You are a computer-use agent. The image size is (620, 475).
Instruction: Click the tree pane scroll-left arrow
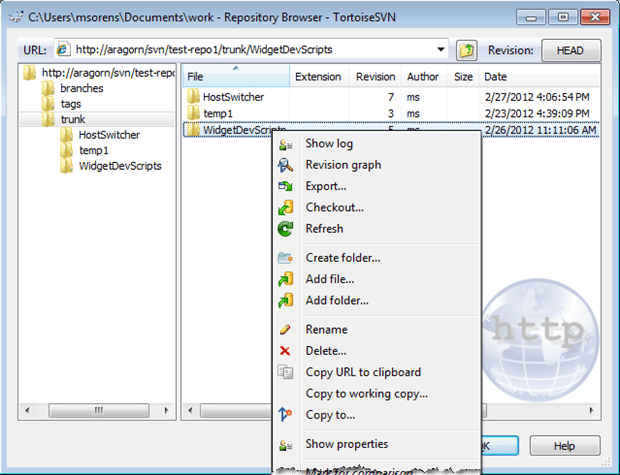(27, 411)
